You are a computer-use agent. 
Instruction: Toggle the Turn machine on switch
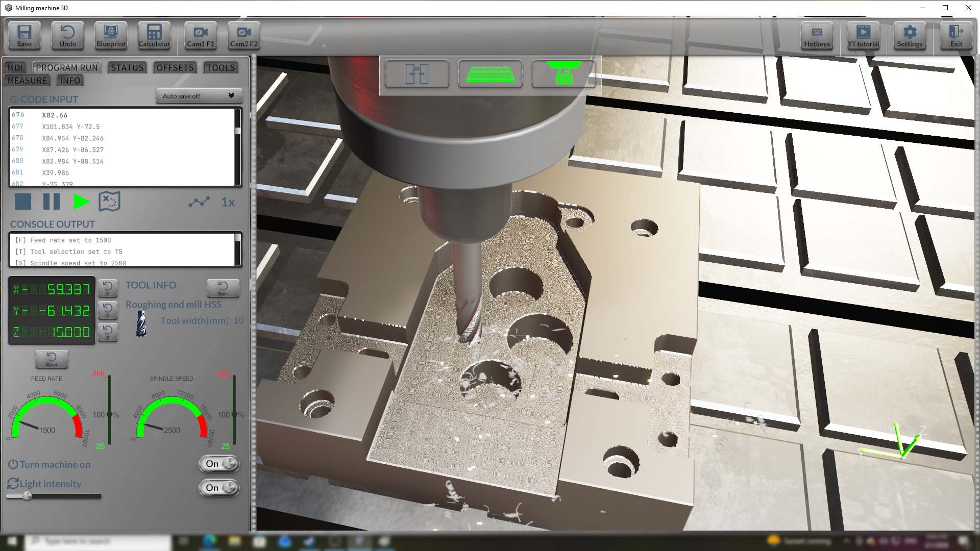coord(218,464)
